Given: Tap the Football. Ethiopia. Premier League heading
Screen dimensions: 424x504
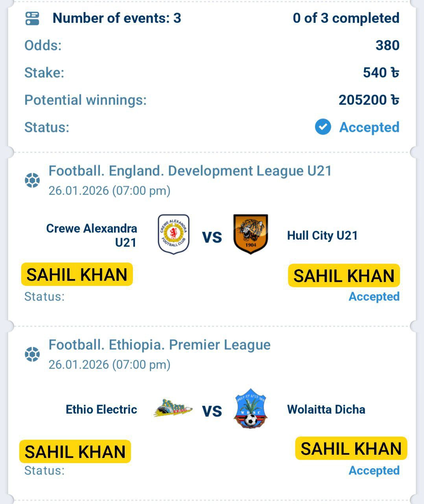Looking at the screenshot, I should [x=159, y=345].
